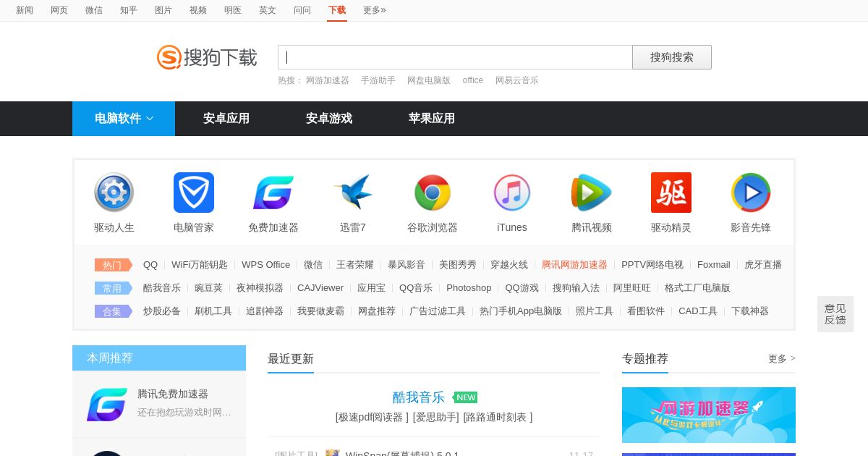
Task: Expand the 电脑软件 dropdown menu
Action: 124,119
